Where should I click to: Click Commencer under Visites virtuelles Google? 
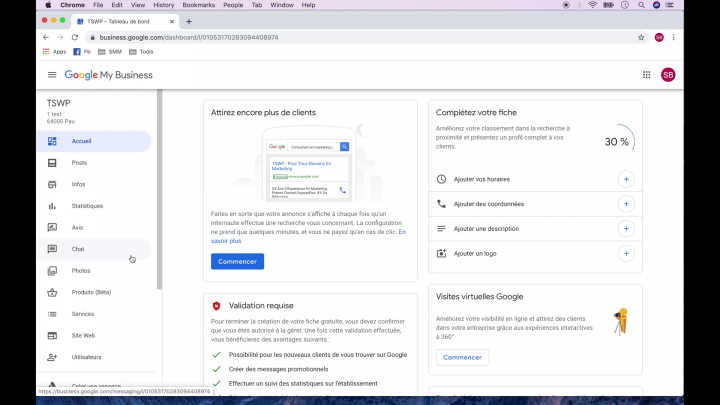point(462,357)
